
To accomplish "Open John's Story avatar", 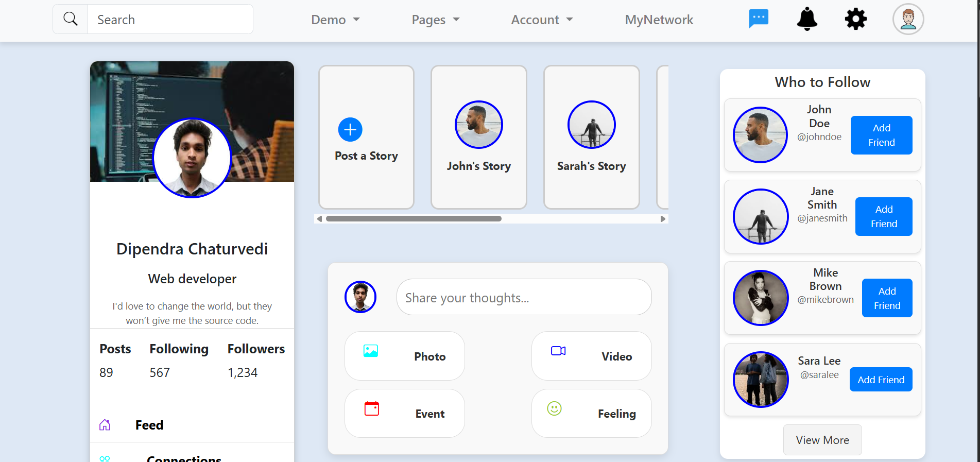I will [x=479, y=125].
